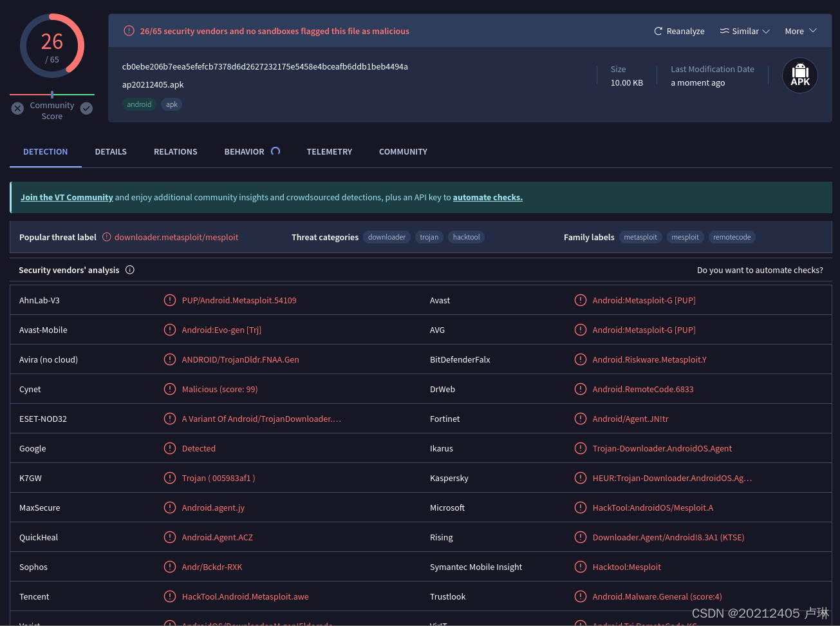Click the hacktool threat category chip
Viewport: 840px width, 626px height.
466,237
